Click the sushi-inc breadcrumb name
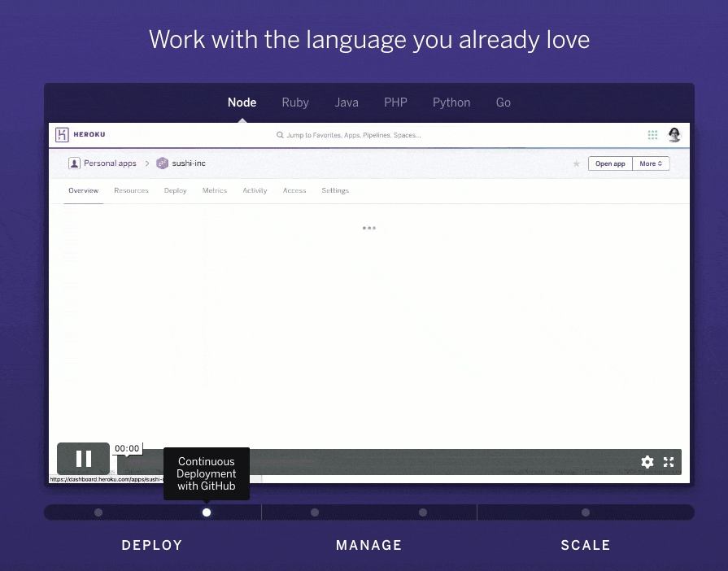The image size is (728, 571). (x=189, y=163)
